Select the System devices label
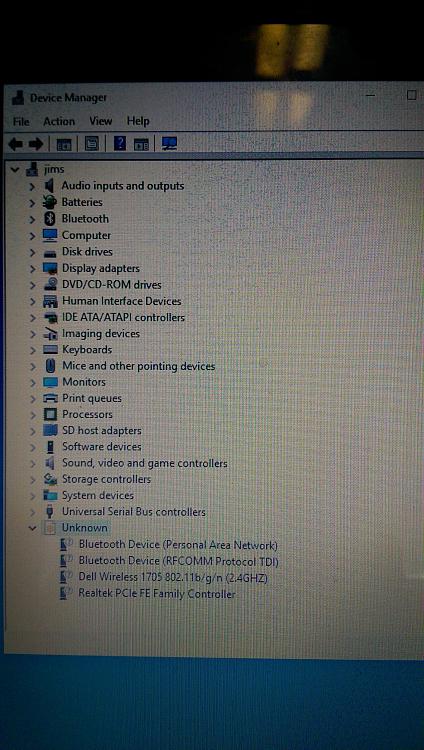This screenshot has width=424, height=750. tap(98, 496)
